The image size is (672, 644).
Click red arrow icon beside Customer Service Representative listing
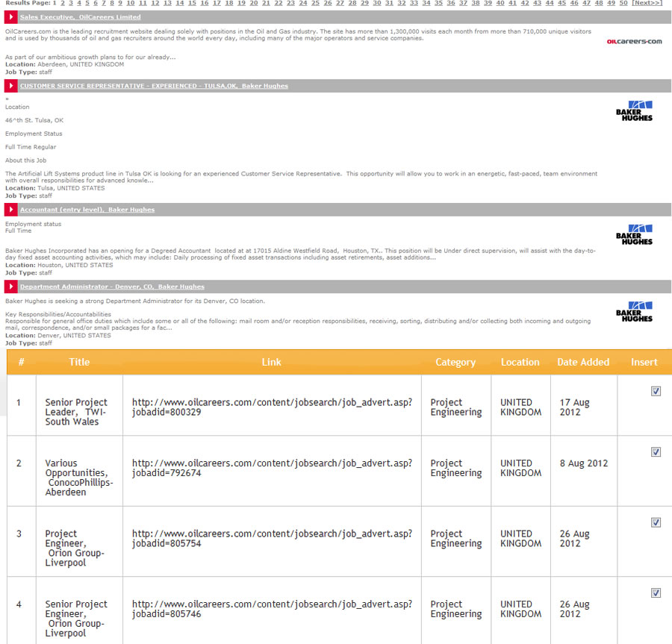pyautogui.click(x=10, y=86)
